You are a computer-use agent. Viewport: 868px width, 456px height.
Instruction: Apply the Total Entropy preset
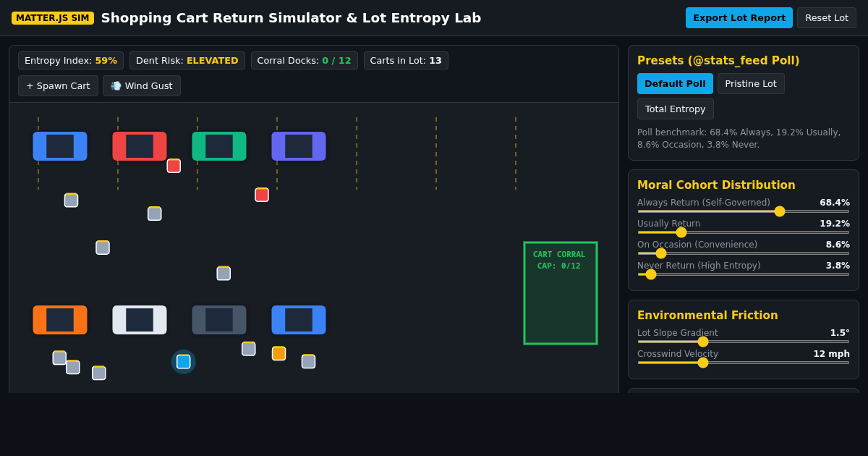676,109
